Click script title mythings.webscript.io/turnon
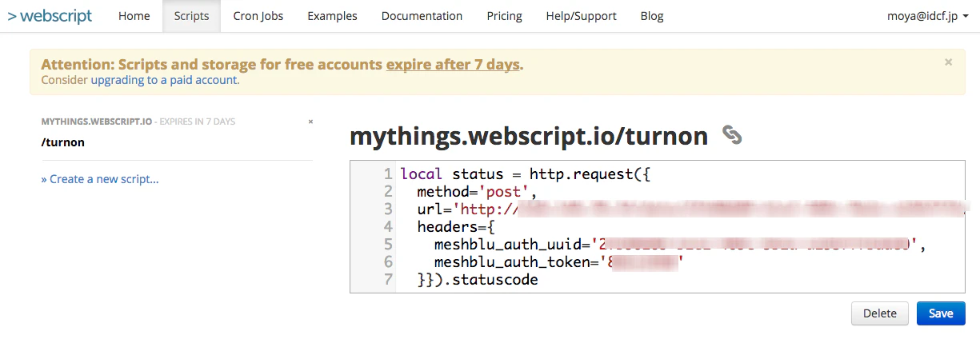This screenshot has height=343, width=980. 529,137
